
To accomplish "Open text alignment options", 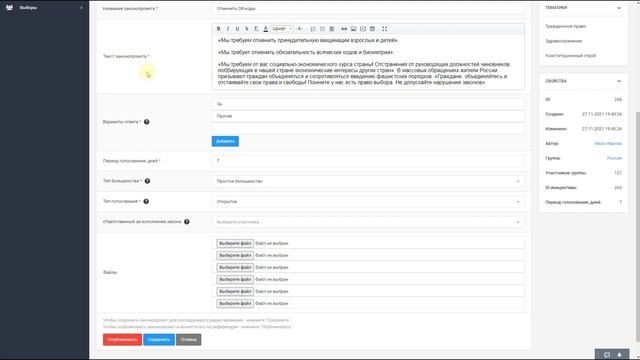I will click(332, 29).
